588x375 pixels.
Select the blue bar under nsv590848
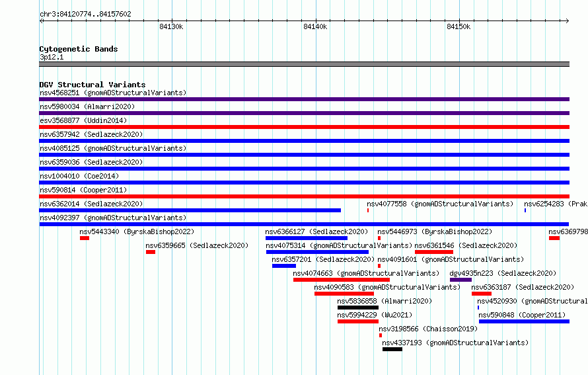[x=525, y=321]
